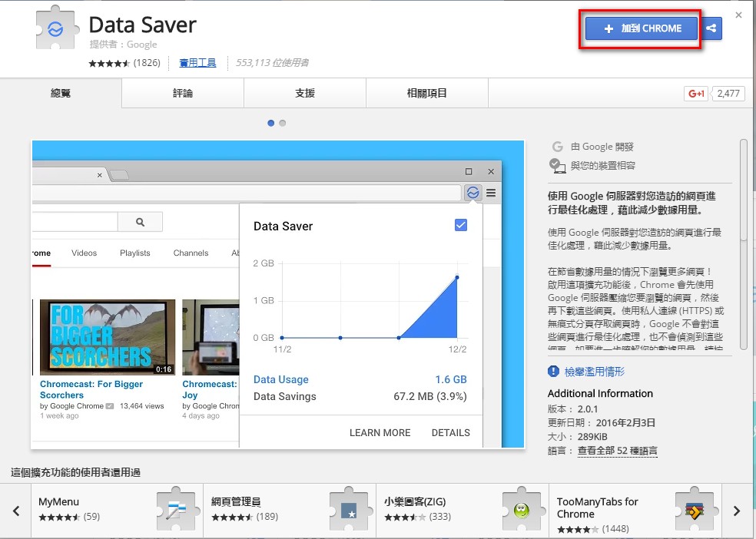This screenshot has height=539, width=756.
Task: Click the For Bigger Scorchers video thumbnail
Action: pyautogui.click(x=108, y=337)
